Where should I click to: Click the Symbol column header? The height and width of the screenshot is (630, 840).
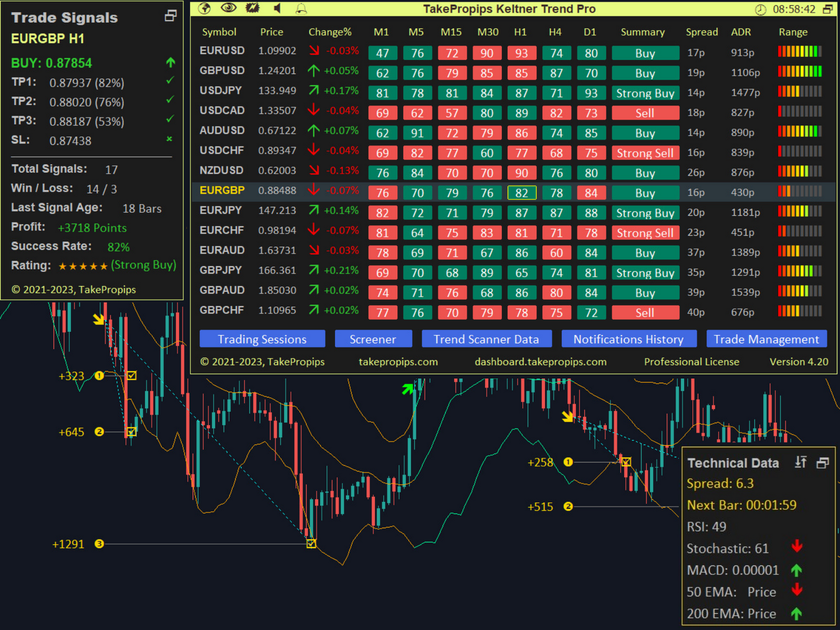pos(219,32)
